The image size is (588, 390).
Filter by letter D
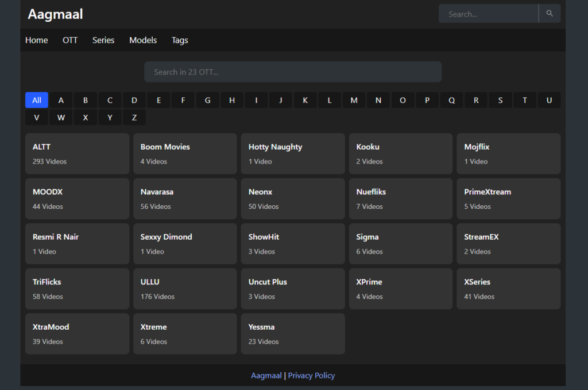pos(134,100)
